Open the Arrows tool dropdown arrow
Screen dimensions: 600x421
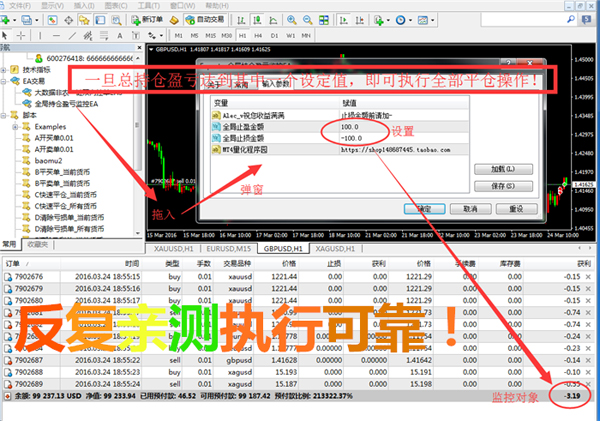coord(161,36)
